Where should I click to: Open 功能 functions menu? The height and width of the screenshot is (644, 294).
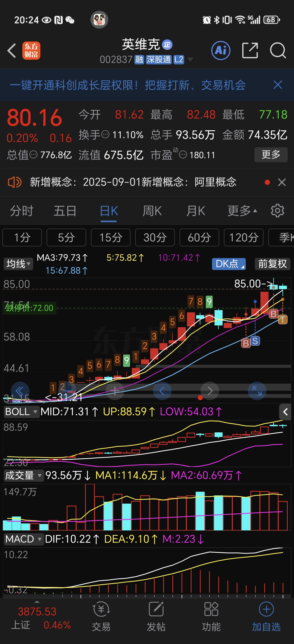(211, 616)
